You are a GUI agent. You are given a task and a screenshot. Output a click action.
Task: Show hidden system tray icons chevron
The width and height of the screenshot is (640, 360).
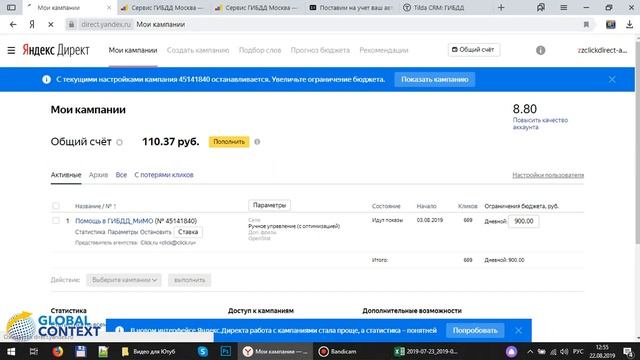coord(529,351)
